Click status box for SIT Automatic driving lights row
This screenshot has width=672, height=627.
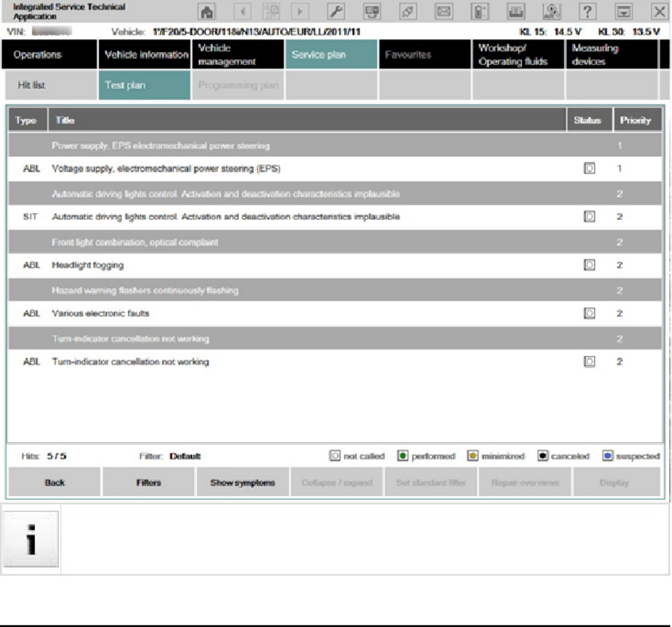(589, 217)
